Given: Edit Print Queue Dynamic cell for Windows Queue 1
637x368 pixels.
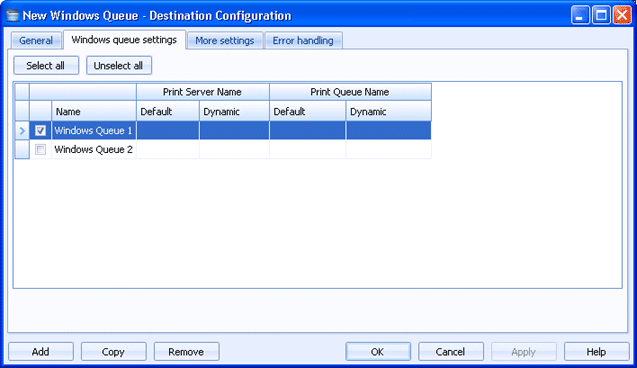Looking at the screenshot, I should point(388,130).
